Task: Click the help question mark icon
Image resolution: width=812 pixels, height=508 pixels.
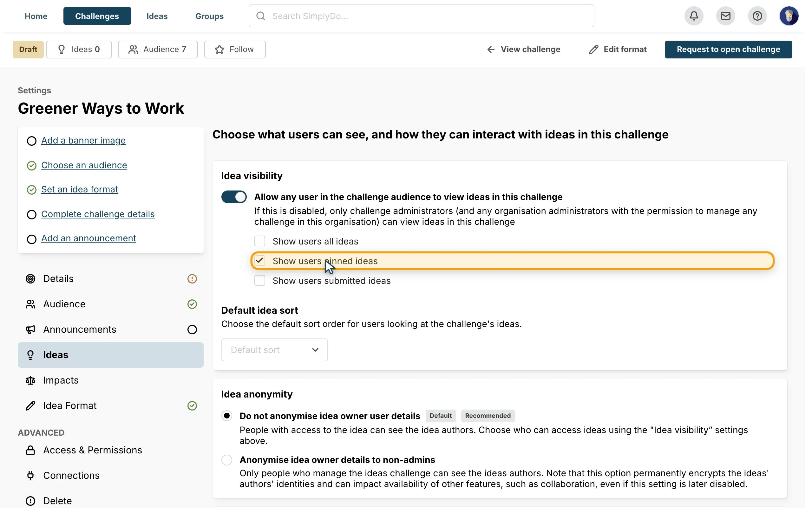Action: point(757,16)
